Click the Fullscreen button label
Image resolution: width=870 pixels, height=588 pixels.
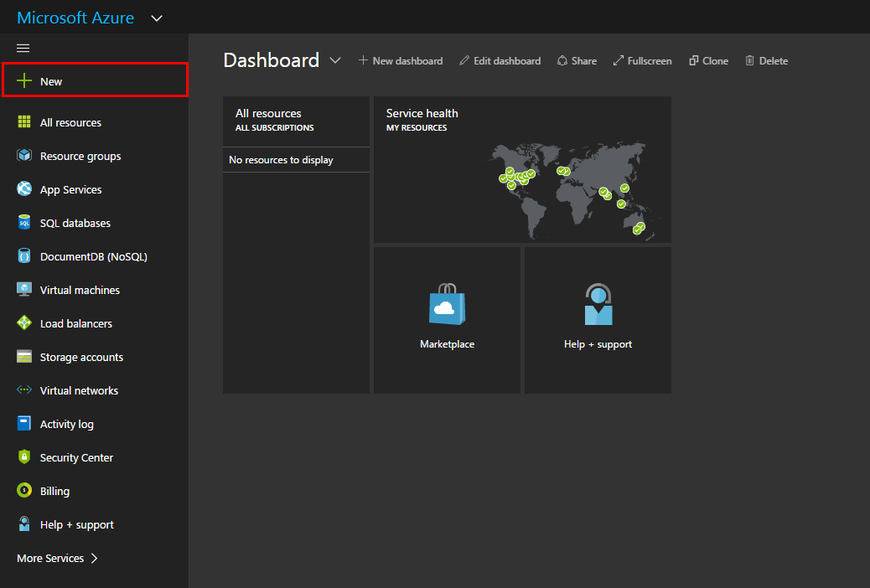tap(650, 61)
